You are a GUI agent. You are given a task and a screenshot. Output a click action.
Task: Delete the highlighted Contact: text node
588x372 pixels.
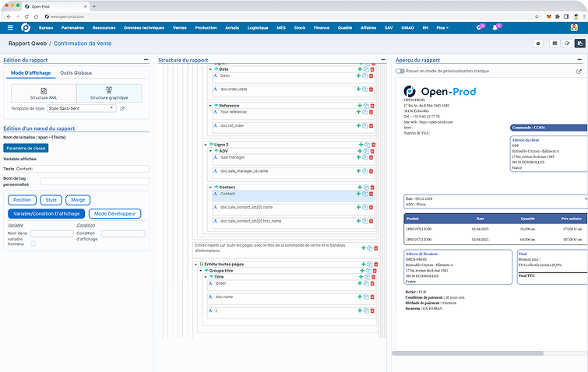click(x=371, y=194)
